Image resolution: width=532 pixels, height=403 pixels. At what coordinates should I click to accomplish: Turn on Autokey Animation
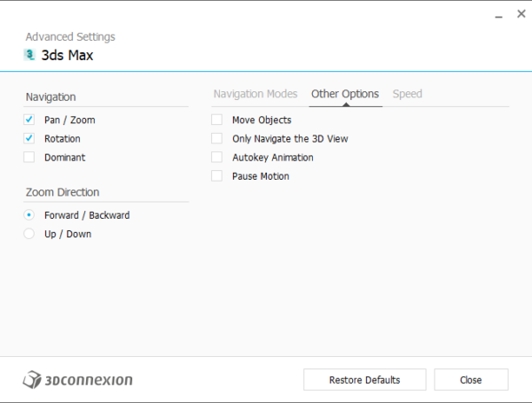(216, 157)
